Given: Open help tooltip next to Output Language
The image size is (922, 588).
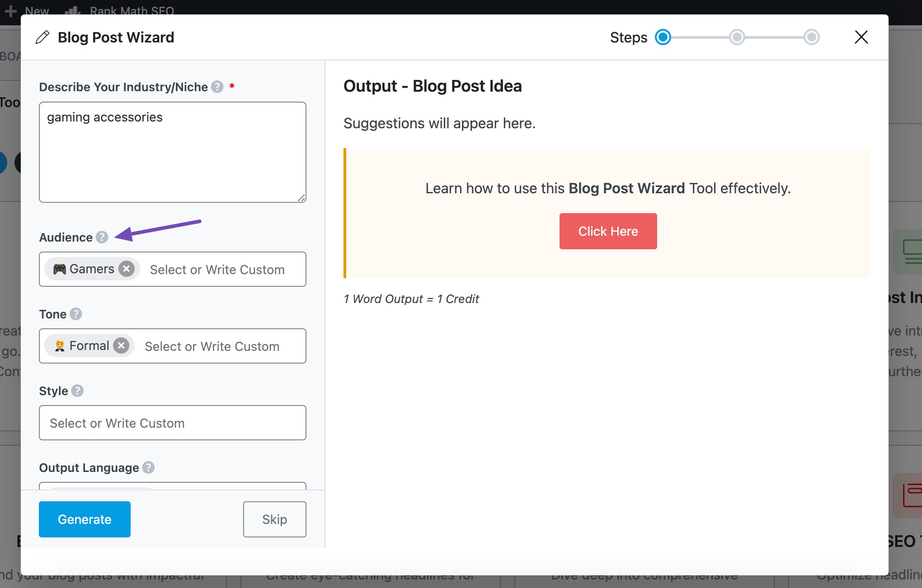Looking at the screenshot, I should pyautogui.click(x=148, y=467).
